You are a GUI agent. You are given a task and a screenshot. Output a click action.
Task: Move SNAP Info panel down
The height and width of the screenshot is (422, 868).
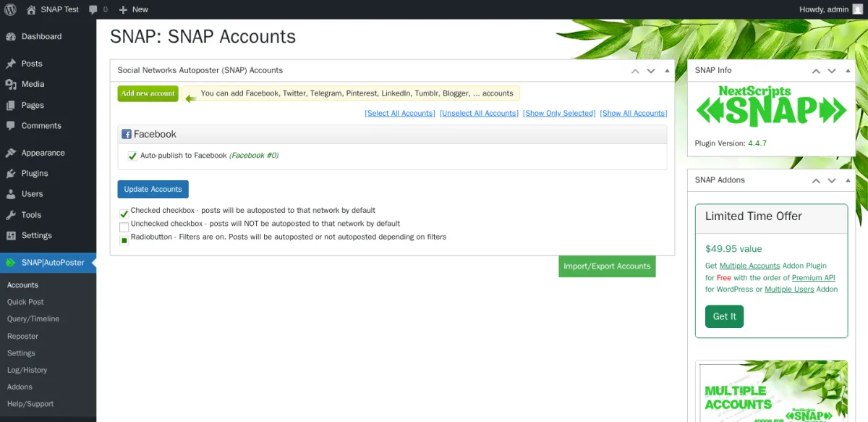[832, 71]
